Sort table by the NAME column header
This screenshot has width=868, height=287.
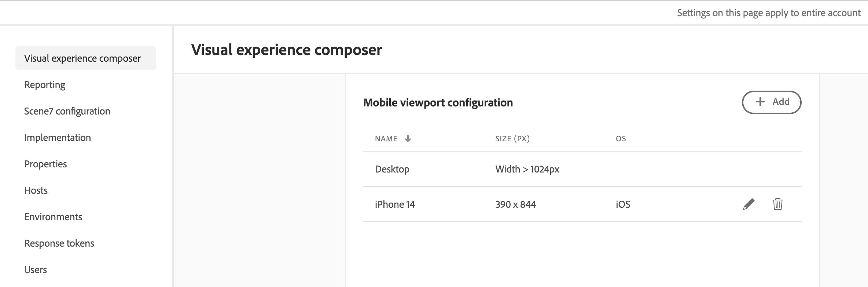tap(386, 139)
